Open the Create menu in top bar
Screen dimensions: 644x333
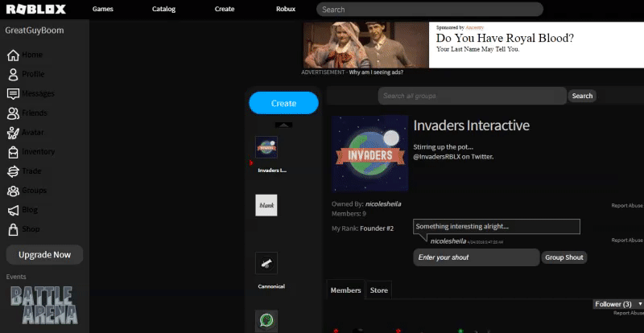click(x=225, y=9)
